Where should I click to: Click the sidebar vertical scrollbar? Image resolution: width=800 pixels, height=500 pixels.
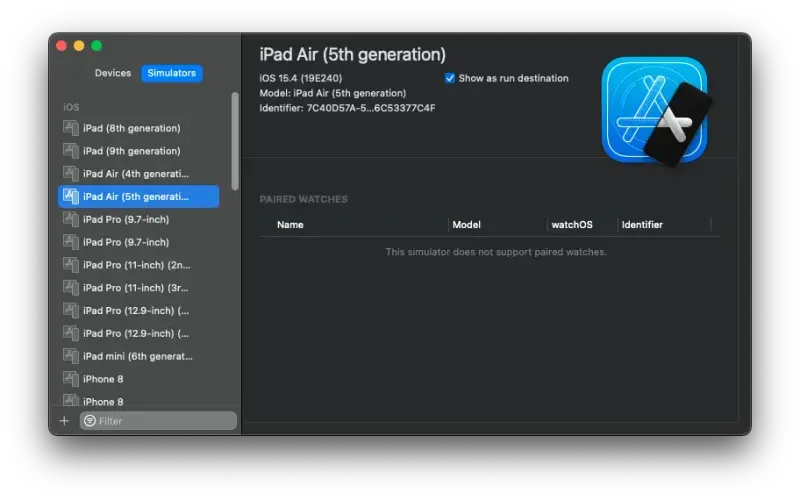[235, 141]
